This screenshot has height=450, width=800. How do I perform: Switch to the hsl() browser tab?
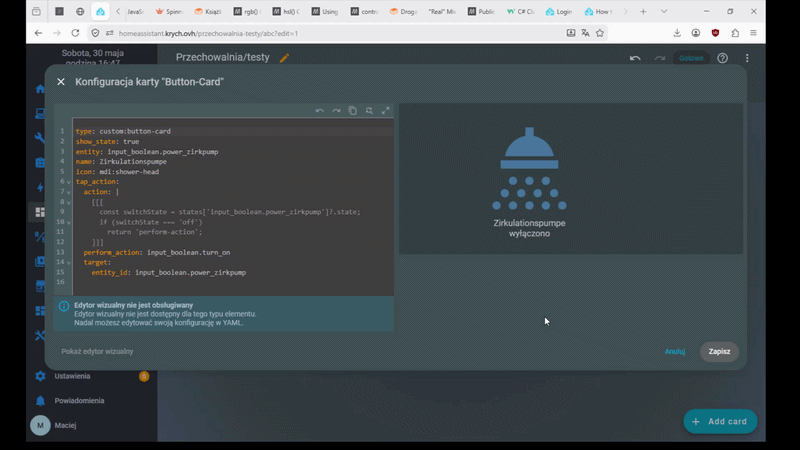click(286, 11)
